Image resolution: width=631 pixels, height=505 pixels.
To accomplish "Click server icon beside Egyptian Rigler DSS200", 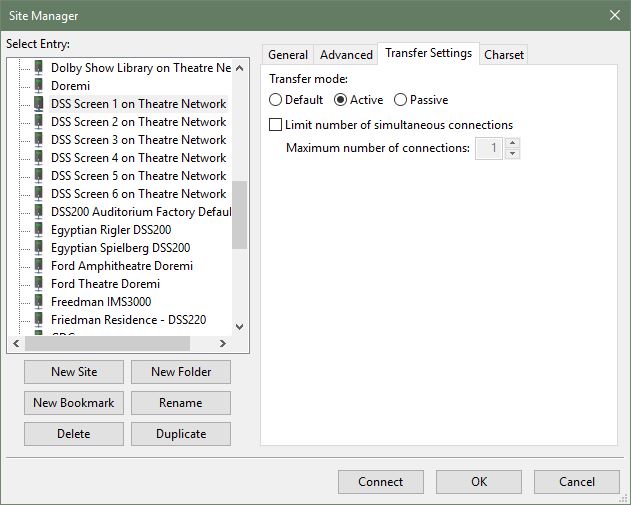I will pyautogui.click(x=39, y=230).
